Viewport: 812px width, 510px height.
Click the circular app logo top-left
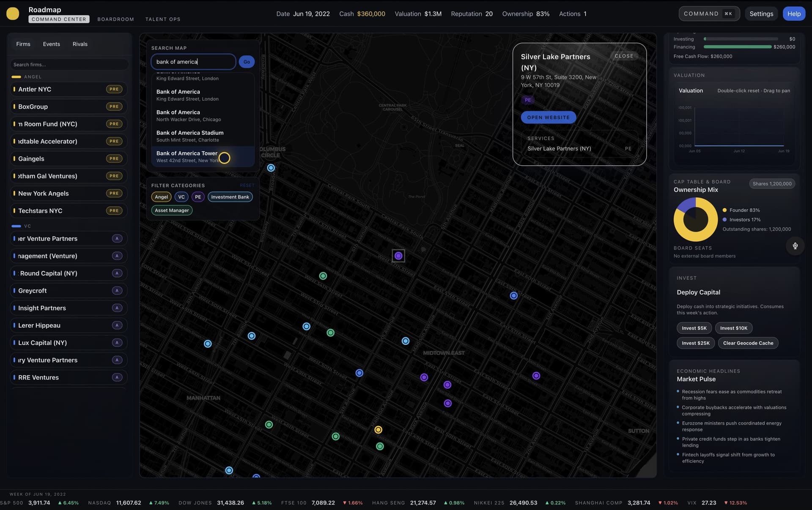[x=13, y=13]
